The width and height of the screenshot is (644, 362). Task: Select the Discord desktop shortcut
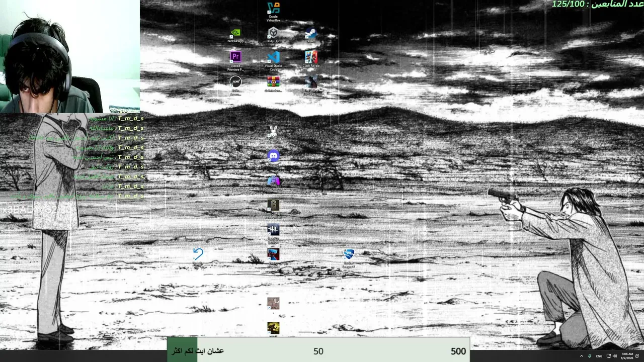pos(273,158)
